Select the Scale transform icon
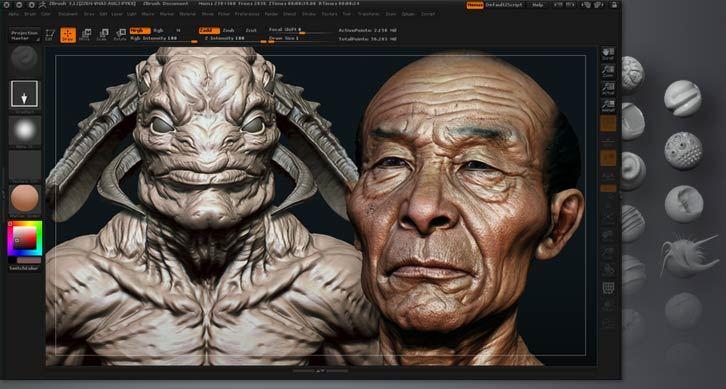The width and height of the screenshot is (726, 389). coord(102,35)
